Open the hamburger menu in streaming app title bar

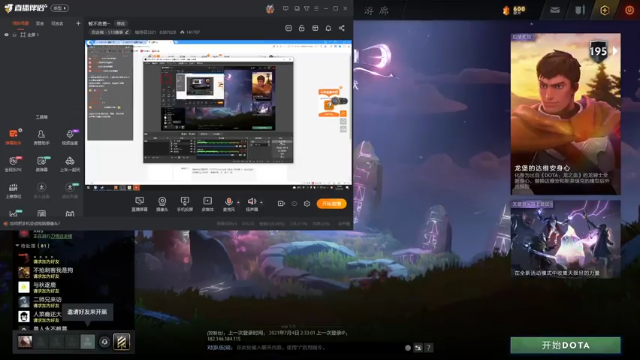click(316, 9)
